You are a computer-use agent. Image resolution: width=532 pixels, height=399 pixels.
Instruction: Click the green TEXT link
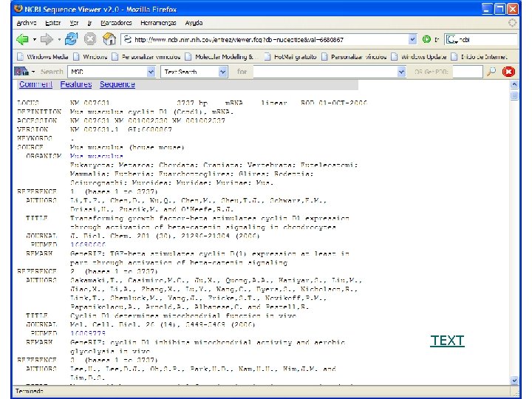point(447,341)
